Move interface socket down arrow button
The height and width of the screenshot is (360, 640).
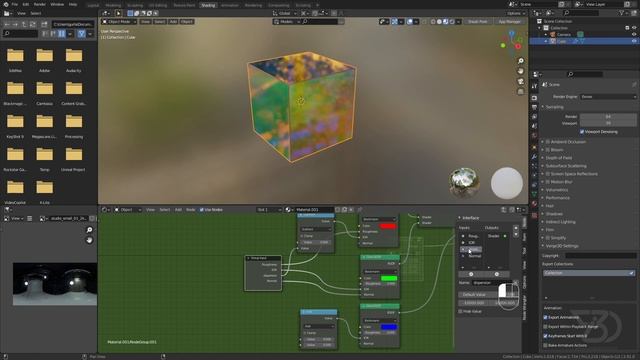pyautogui.click(x=516, y=234)
